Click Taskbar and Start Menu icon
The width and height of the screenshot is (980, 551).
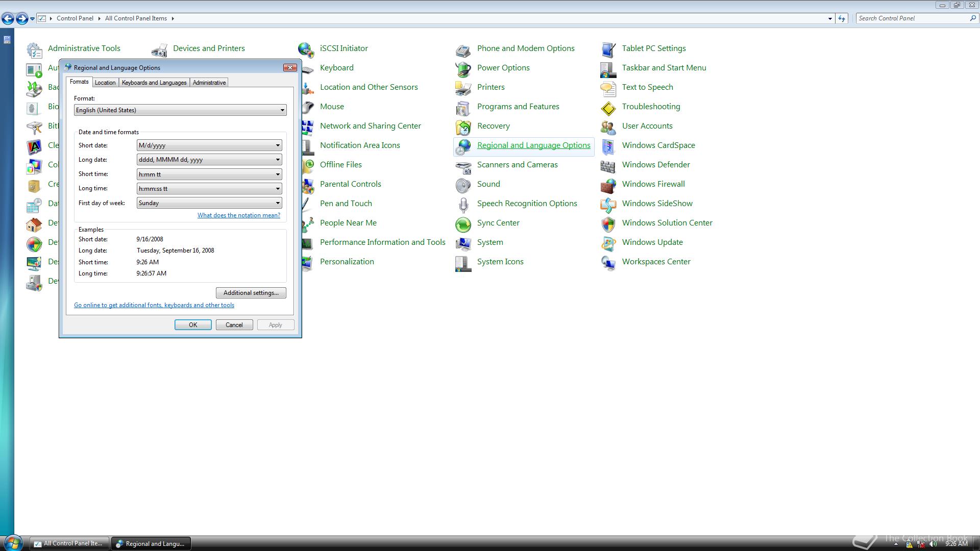[x=608, y=69]
